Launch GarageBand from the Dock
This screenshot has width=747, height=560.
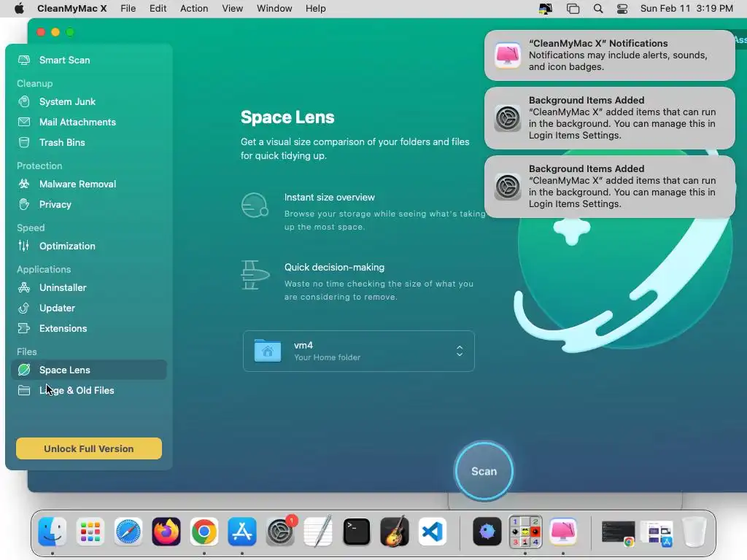coord(395,532)
